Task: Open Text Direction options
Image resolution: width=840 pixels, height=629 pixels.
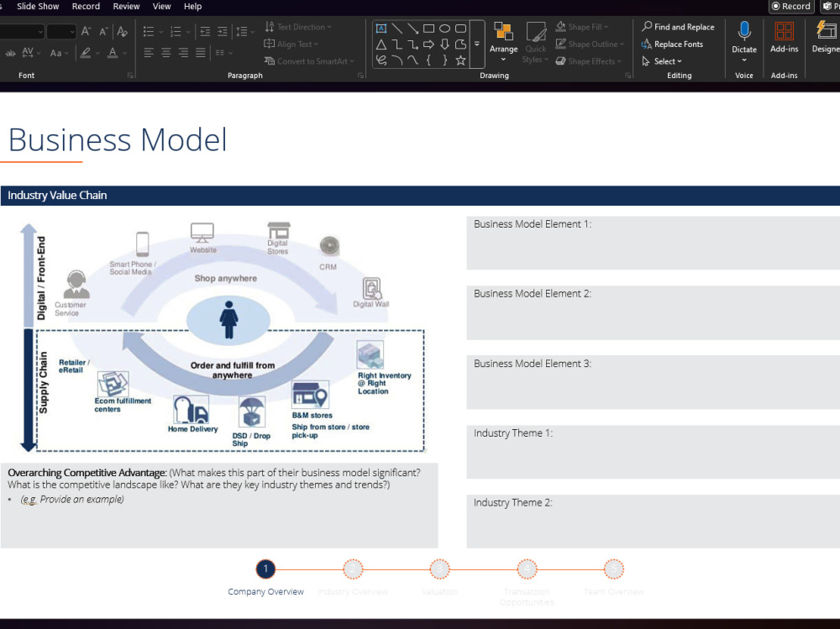Action: 298,27
